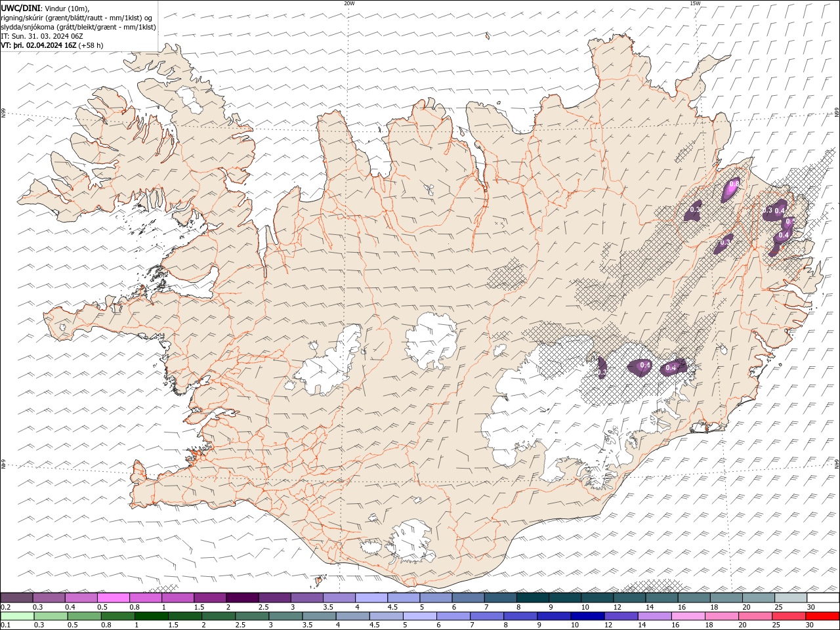Choose the 10 deep blue swatch in lower legend
840x630 pixels.
pyautogui.click(x=587, y=616)
